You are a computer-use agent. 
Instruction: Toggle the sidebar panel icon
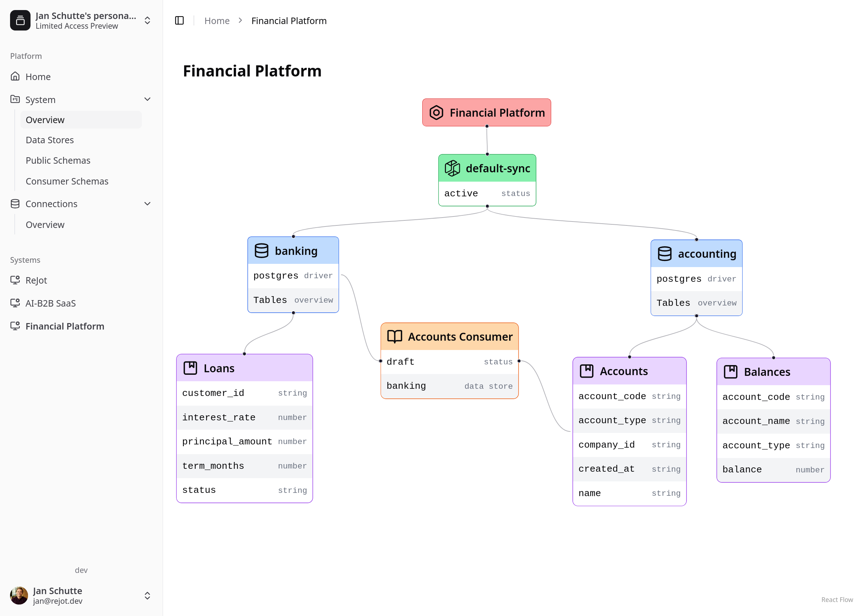pyautogui.click(x=180, y=20)
